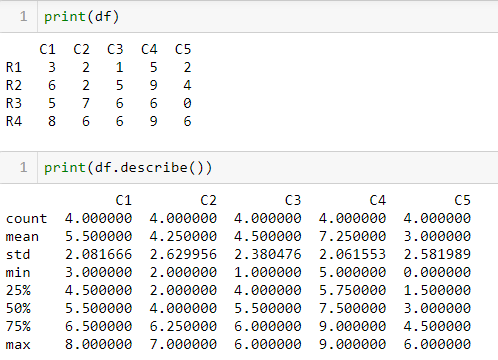Click the R1 value 1 under C3
Image resolution: width=498 pixels, height=360 pixels.
(119, 67)
